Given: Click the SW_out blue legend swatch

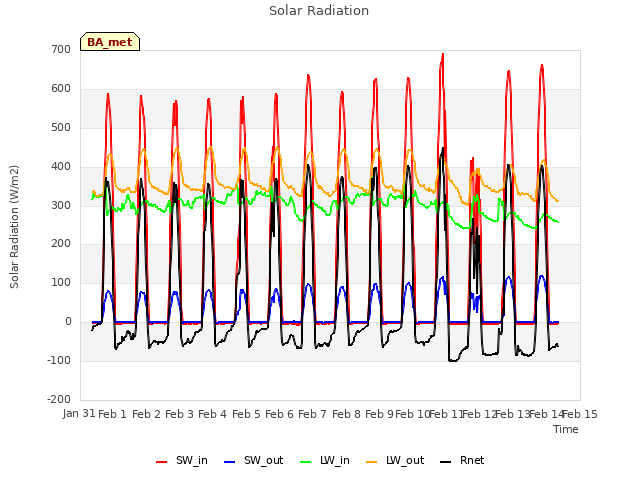Looking at the screenshot, I should 230,462.
